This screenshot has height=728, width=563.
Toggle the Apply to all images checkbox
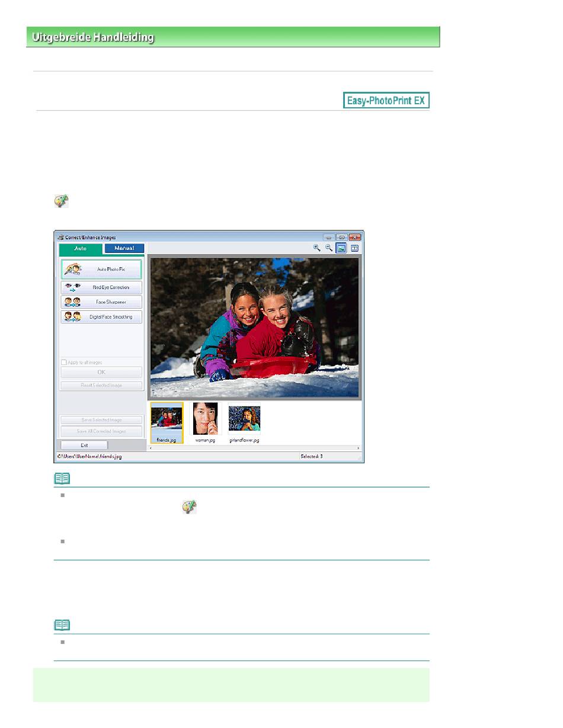64,362
